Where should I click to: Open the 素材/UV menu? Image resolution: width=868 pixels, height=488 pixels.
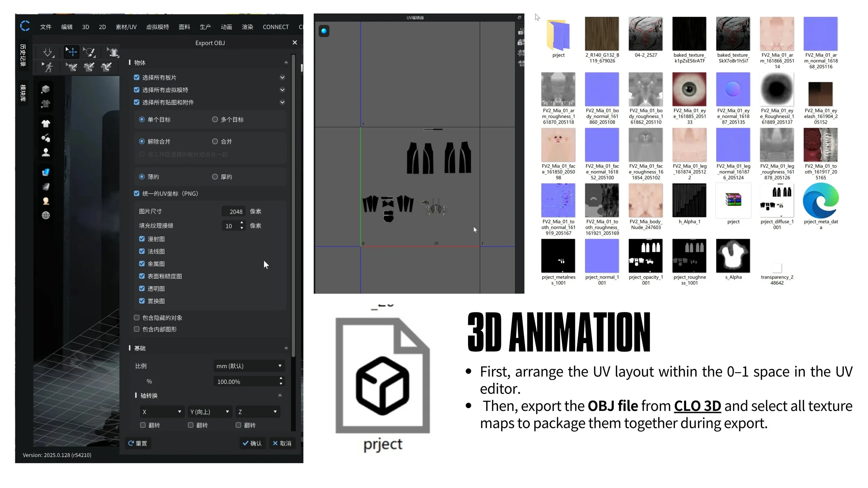click(126, 27)
